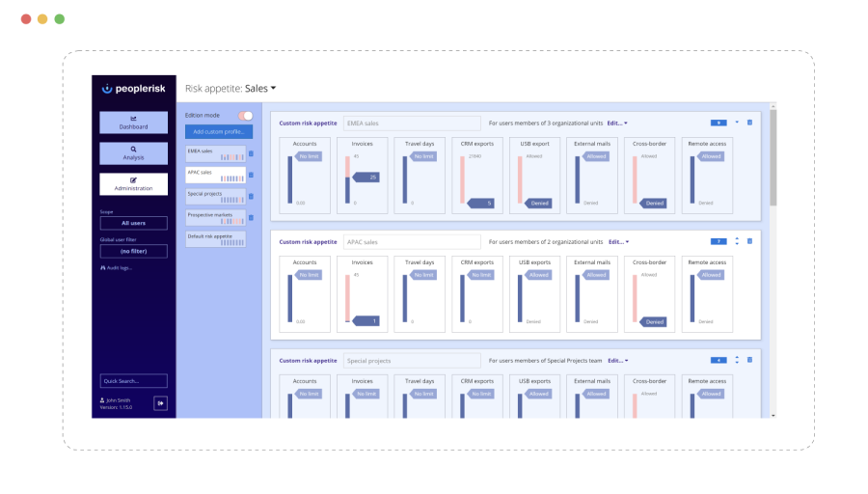868x494 pixels.
Task: Adjust the EMEA sales Invoices limit slider
Action: pos(364,178)
